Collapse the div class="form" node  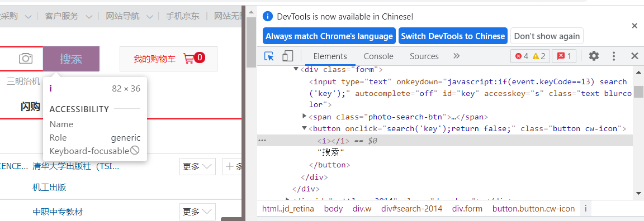[296, 69]
